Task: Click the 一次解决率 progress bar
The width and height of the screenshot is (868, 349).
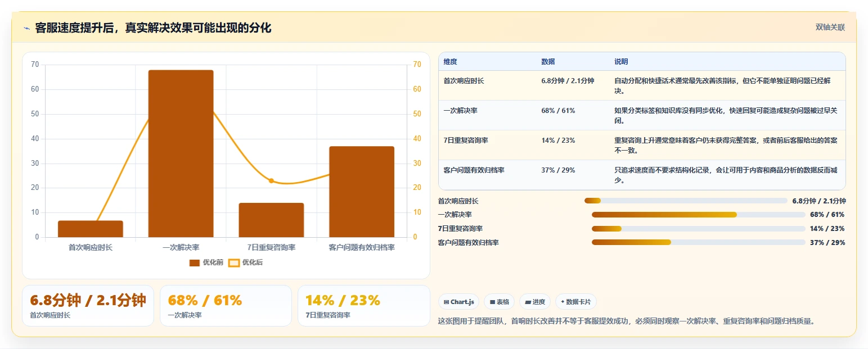Action: click(699, 215)
